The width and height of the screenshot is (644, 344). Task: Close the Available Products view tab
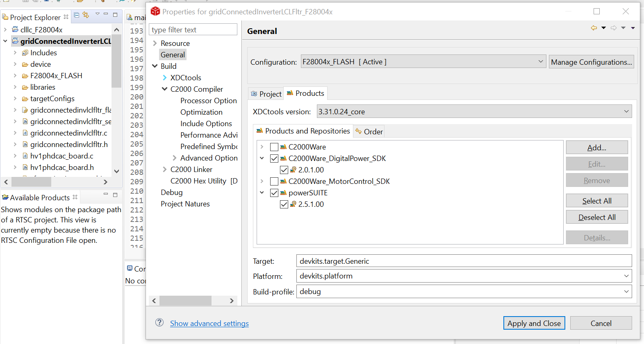click(75, 197)
